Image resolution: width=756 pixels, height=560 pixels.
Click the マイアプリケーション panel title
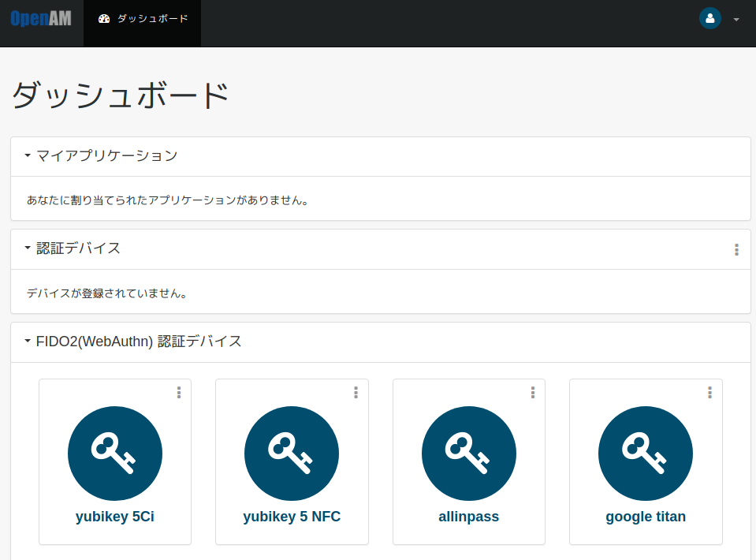click(107, 155)
